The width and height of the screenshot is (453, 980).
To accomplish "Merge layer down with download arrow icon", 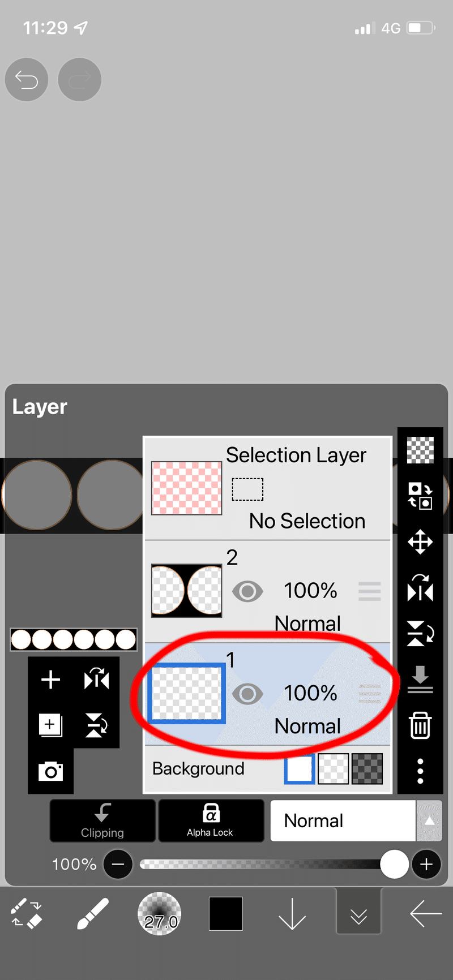I will click(x=420, y=679).
